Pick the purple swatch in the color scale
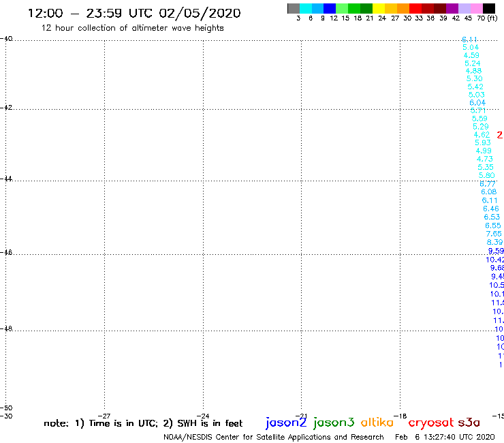This screenshot has height=443, width=504. 452,8
